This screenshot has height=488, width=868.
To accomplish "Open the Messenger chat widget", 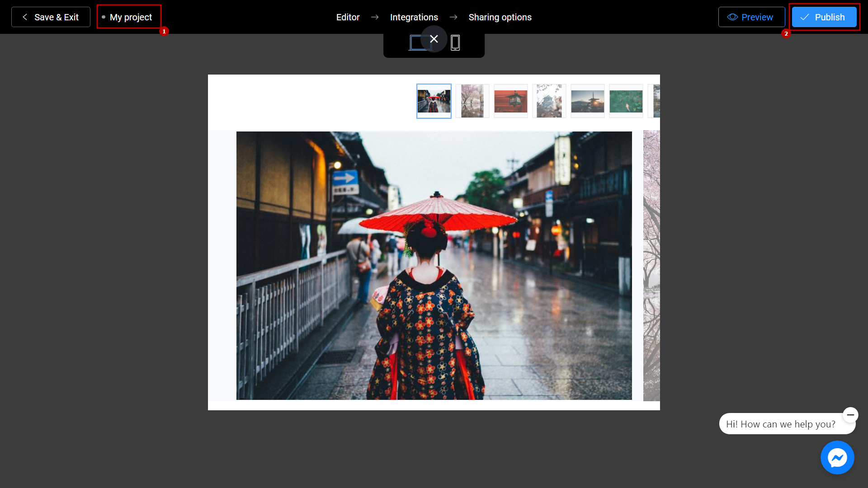I will [x=837, y=458].
